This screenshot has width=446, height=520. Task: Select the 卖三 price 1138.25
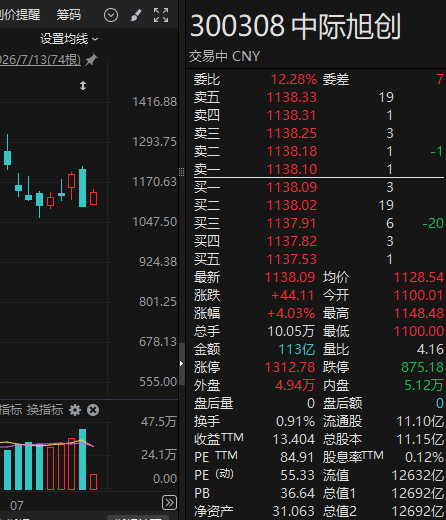click(x=292, y=133)
